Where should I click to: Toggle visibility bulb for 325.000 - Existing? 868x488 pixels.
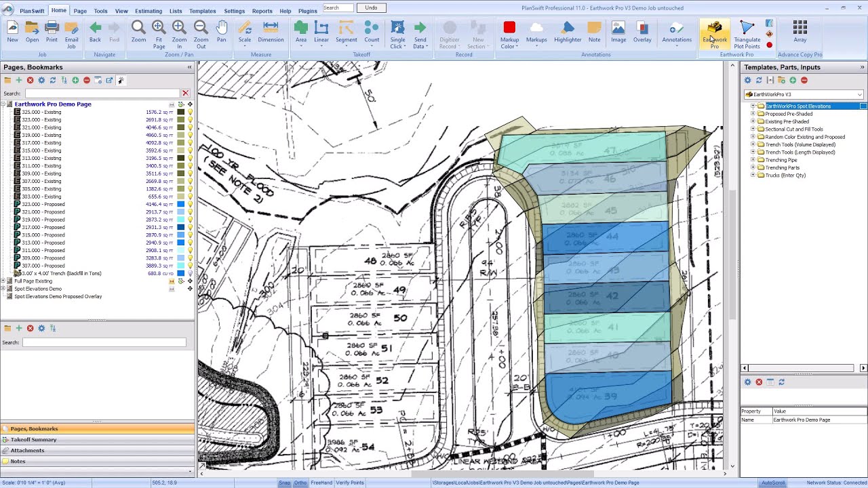[191, 112]
